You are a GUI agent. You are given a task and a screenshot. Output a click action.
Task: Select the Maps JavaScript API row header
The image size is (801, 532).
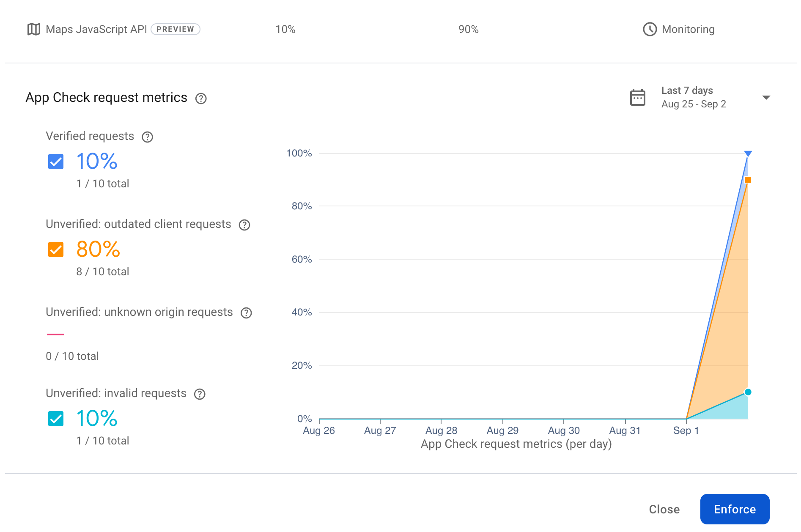97,29
